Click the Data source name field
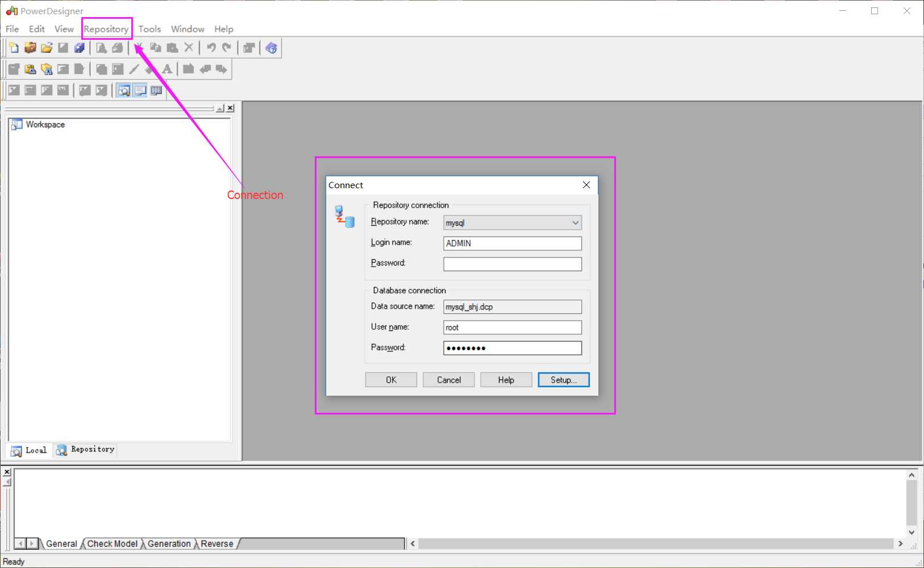Viewport: 924px width, 568px height. (x=513, y=307)
